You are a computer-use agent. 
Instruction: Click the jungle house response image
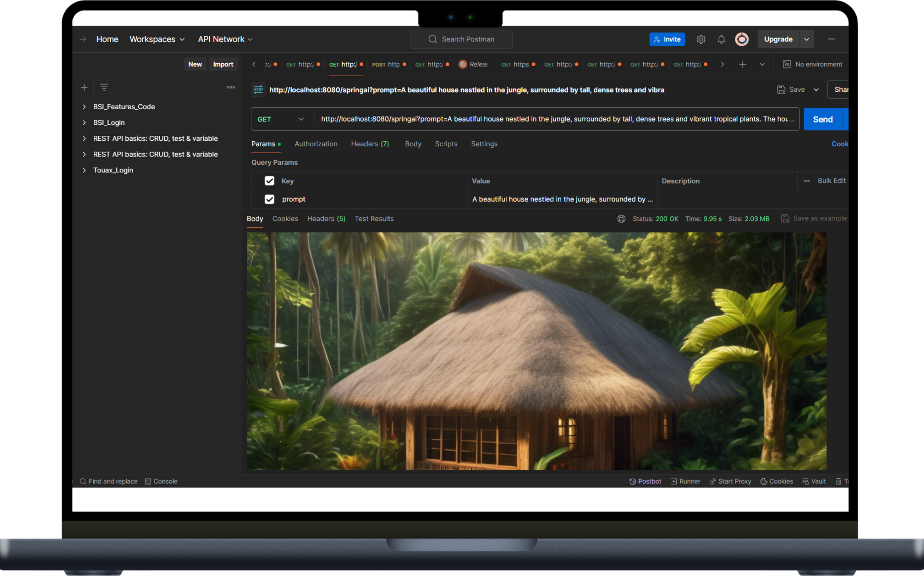[x=537, y=351]
